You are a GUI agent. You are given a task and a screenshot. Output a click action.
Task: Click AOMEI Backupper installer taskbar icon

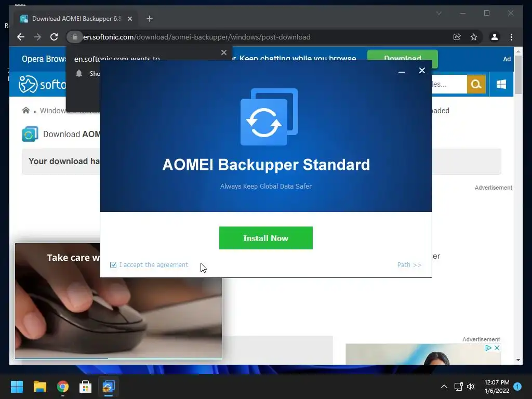click(109, 387)
